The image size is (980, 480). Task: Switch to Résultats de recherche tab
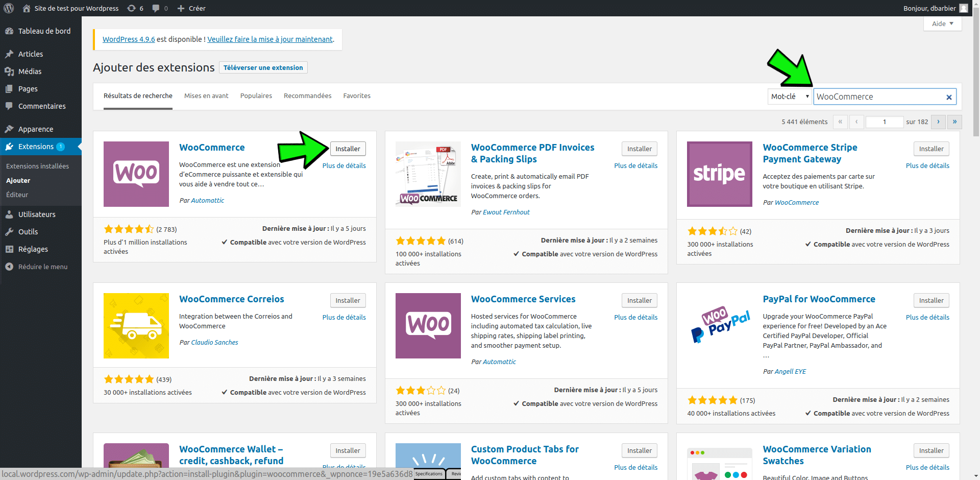138,96
